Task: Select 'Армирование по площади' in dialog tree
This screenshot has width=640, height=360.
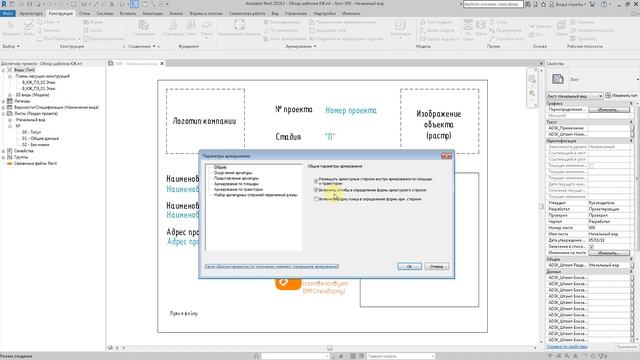Action: pos(236,184)
